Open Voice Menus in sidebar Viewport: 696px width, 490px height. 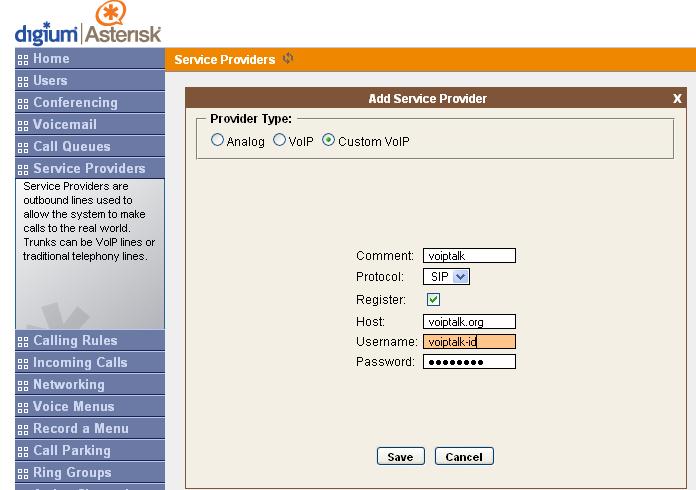(x=90, y=407)
